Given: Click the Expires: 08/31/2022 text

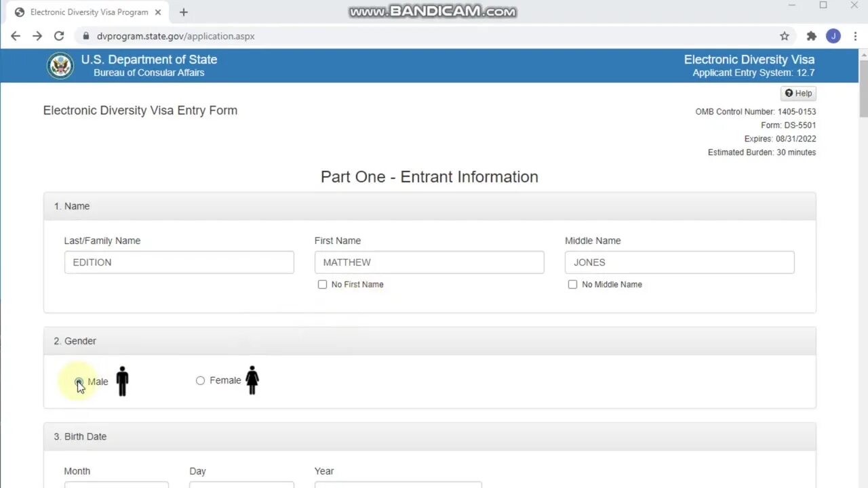Looking at the screenshot, I should tap(781, 139).
